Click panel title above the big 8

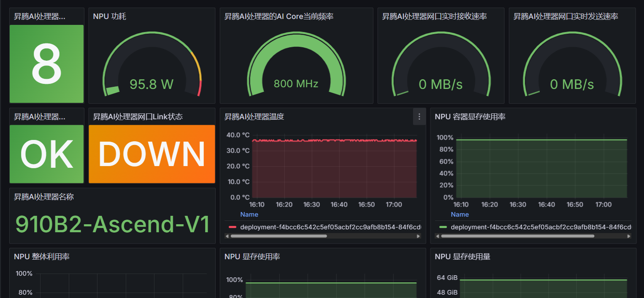coord(40,16)
